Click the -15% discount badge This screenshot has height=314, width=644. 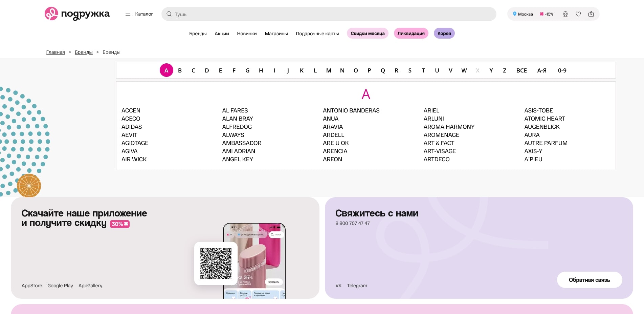point(547,14)
